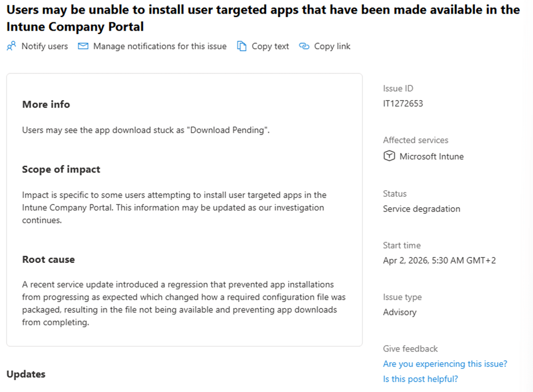Click the Copy link chain icon

tap(304, 46)
